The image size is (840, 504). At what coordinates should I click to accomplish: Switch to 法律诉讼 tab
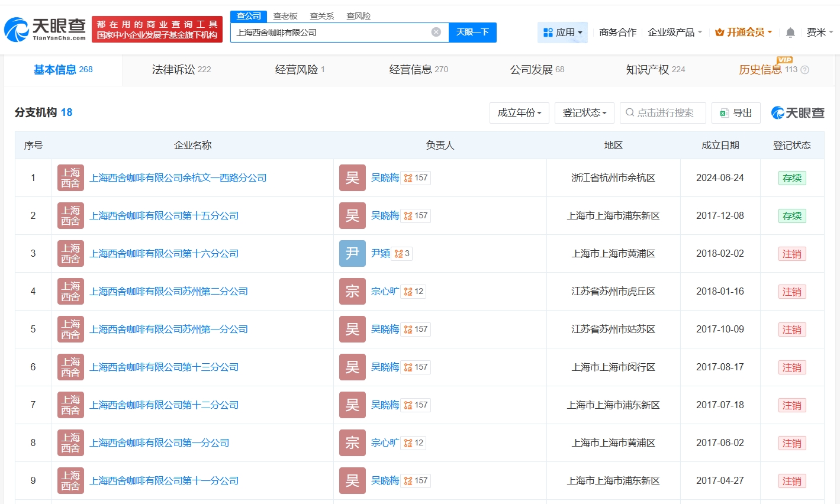pyautogui.click(x=181, y=70)
